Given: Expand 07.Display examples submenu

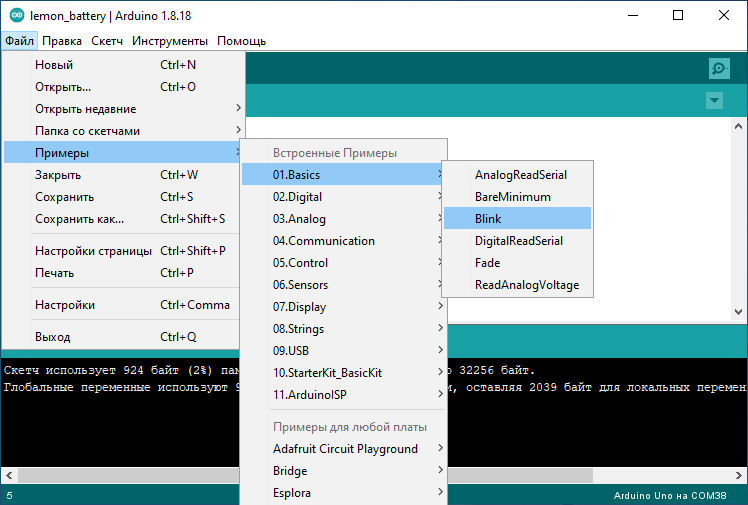Looking at the screenshot, I should [343, 306].
